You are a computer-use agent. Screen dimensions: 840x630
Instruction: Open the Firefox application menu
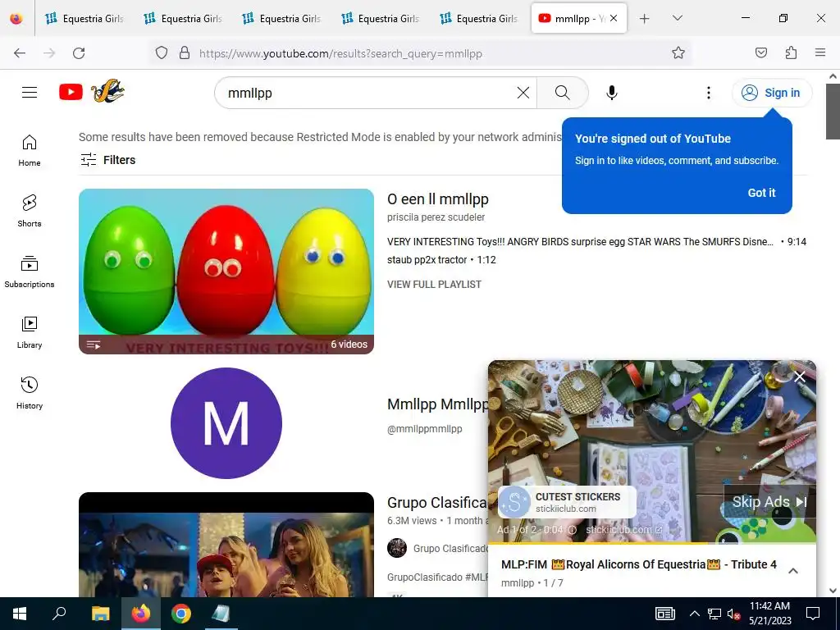[x=820, y=52]
